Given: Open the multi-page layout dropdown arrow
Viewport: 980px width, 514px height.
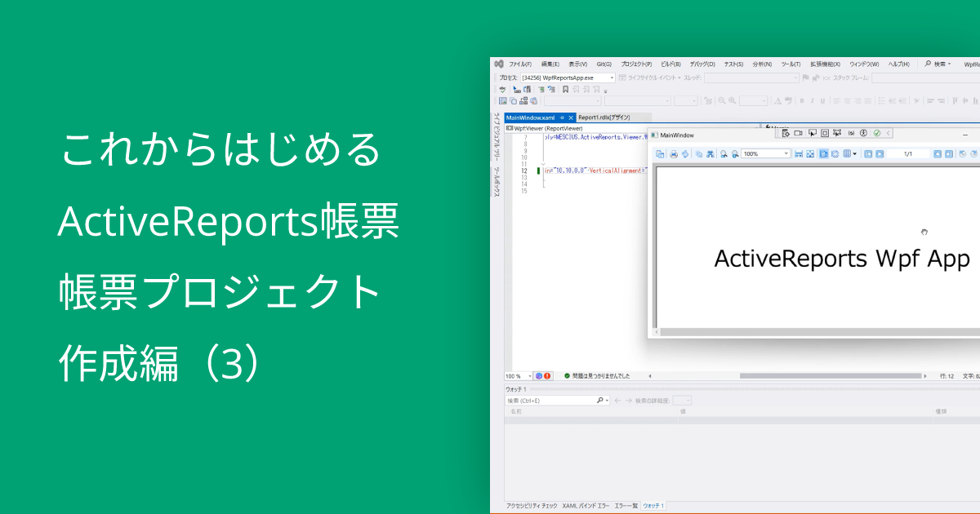Looking at the screenshot, I should pyautogui.click(x=854, y=154).
